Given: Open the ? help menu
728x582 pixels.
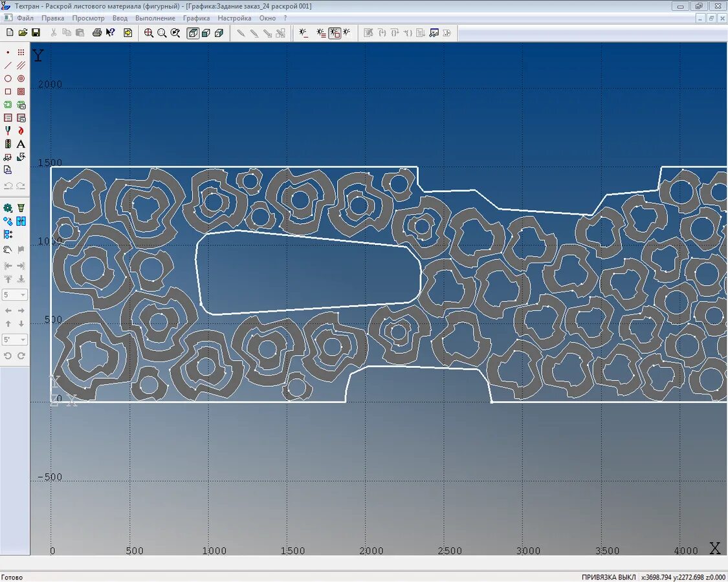Looking at the screenshot, I should 285,18.
